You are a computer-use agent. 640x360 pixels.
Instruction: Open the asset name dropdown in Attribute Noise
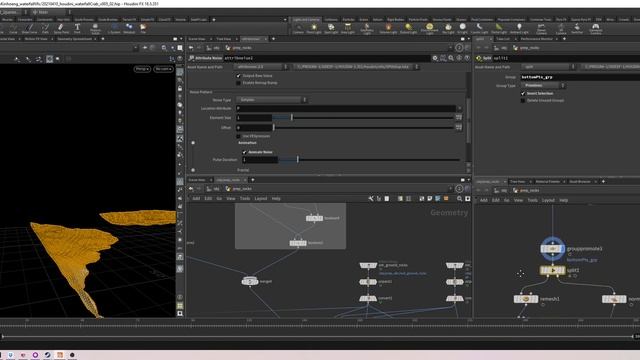pos(261,67)
